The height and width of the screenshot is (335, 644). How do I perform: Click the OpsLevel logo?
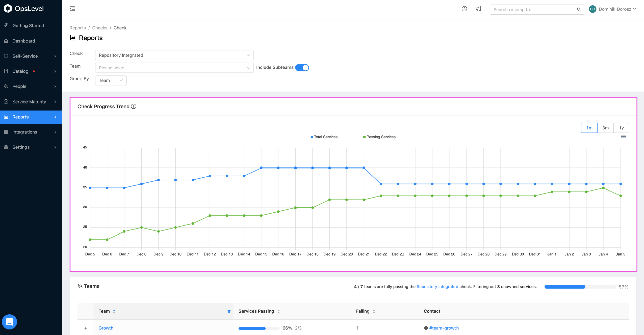pos(23,9)
